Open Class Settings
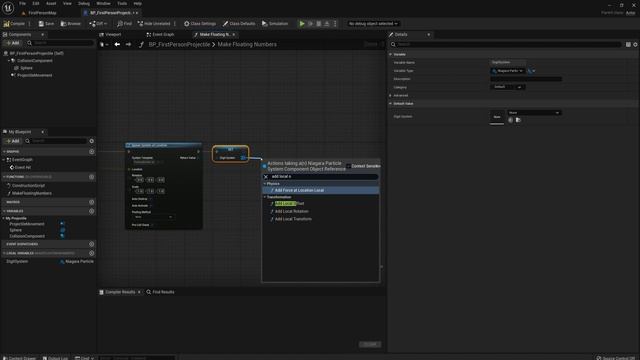This screenshot has height=360, width=640. [x=200, y=24]
